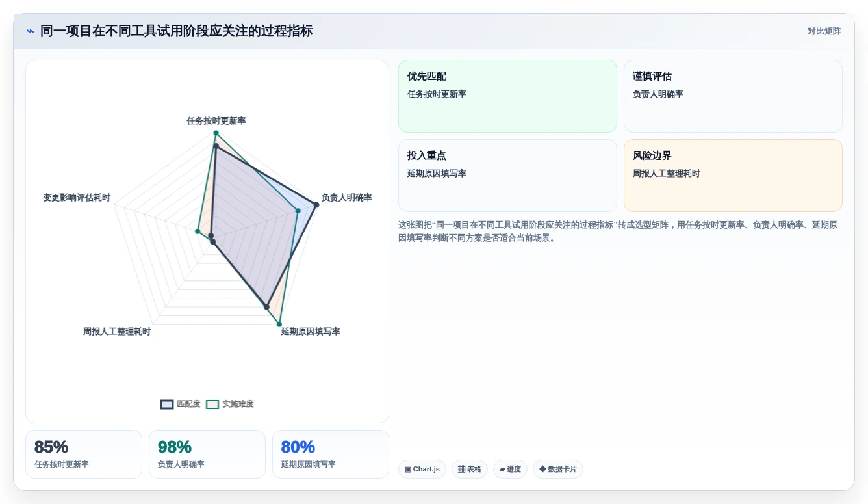Screen dimensions: 868x504
Task: Click the 任务按时更新率 radar axis label
Action: tap(216, 121)
